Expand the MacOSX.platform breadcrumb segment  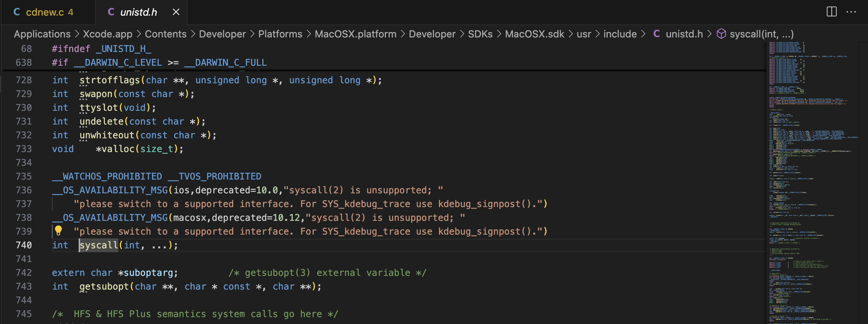[x=355, y=34]
